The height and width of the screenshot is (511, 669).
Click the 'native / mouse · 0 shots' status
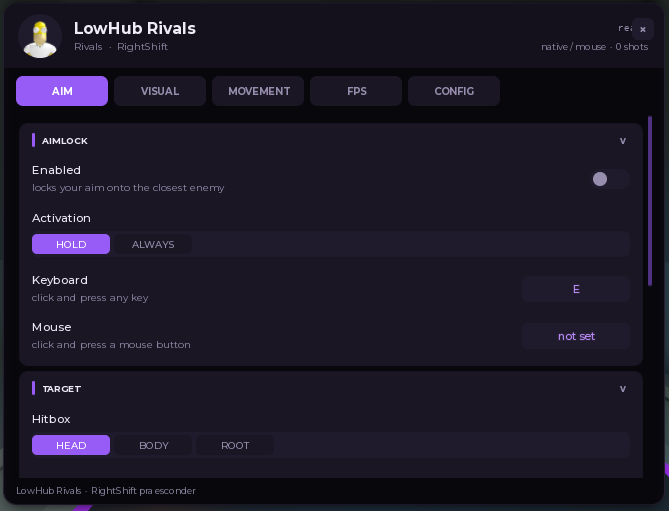pos(594,46)
